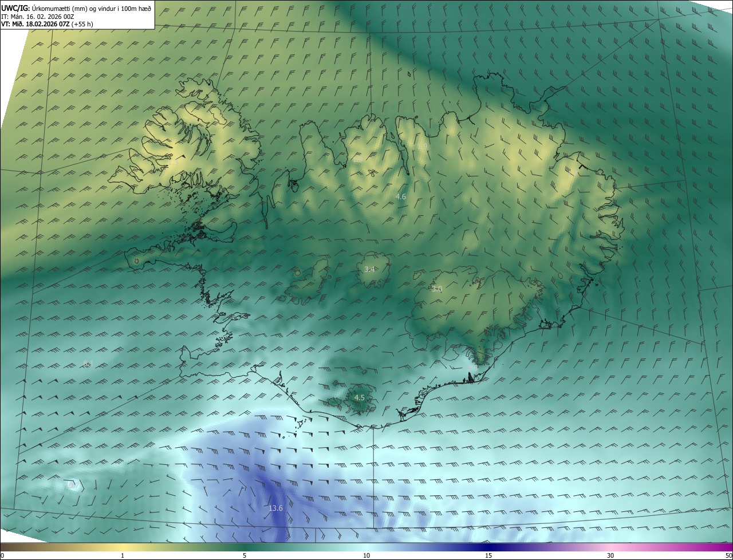Click the colorbar tick labeled 30
The width and height of the screenshot is (733, 560).
point(610,555)
